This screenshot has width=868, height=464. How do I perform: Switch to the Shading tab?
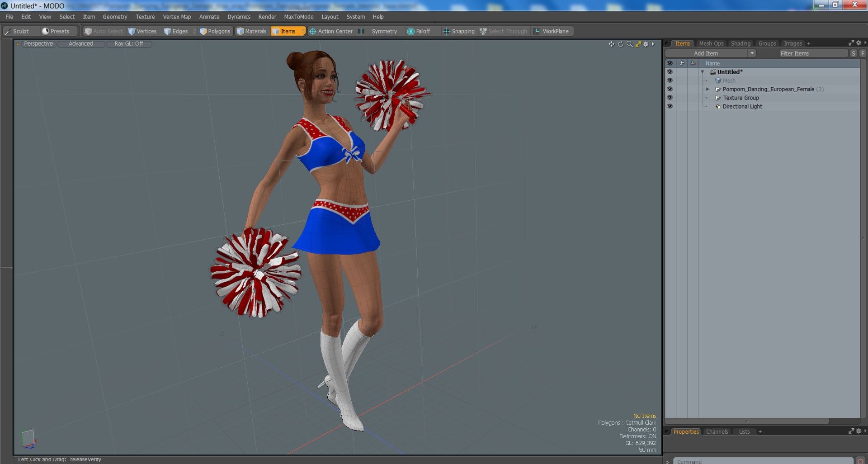[741, 43]
